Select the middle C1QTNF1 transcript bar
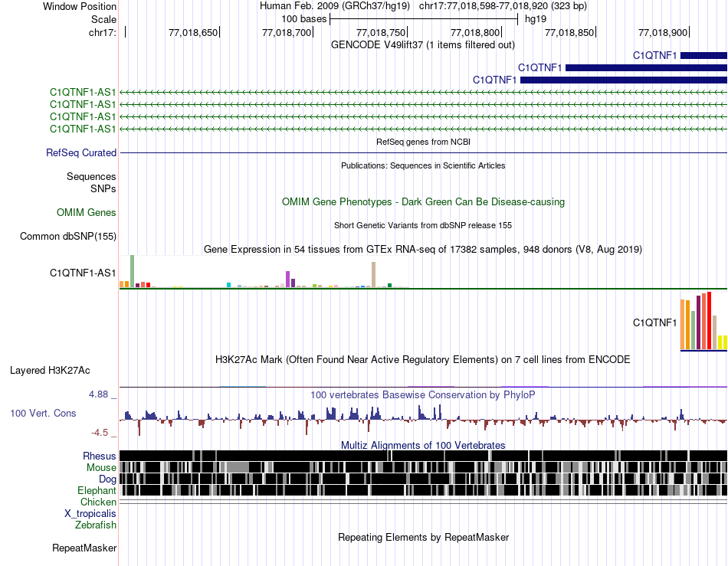Image resolution: width=728 pixels, height=566 pixels. [646, 67]
